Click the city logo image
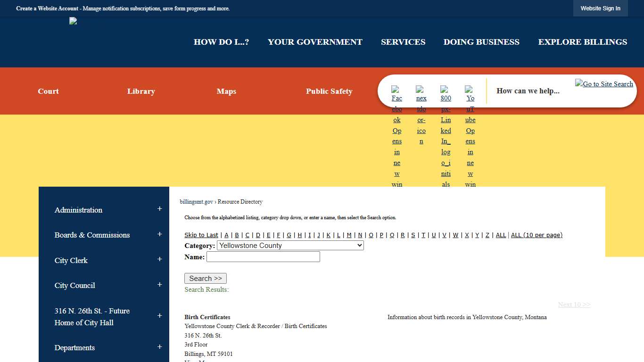The width and height of the screenshot is (644, 362). [x=73, y=21]
